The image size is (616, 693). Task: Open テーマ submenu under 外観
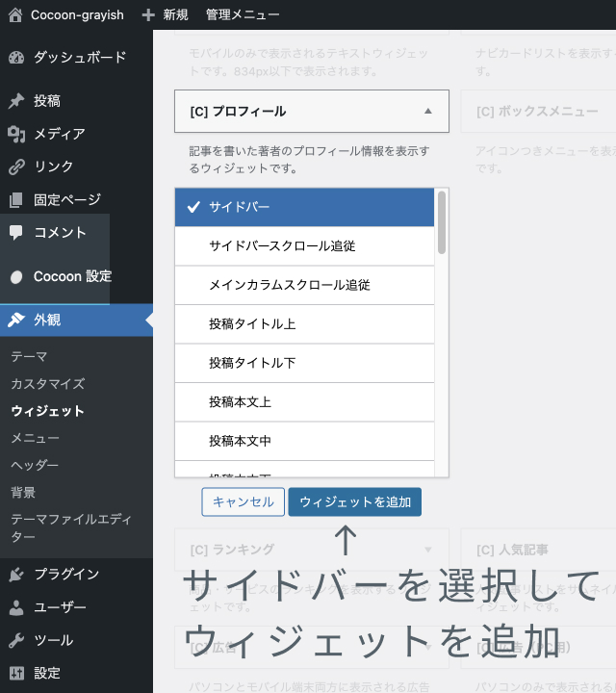(29, 356)
